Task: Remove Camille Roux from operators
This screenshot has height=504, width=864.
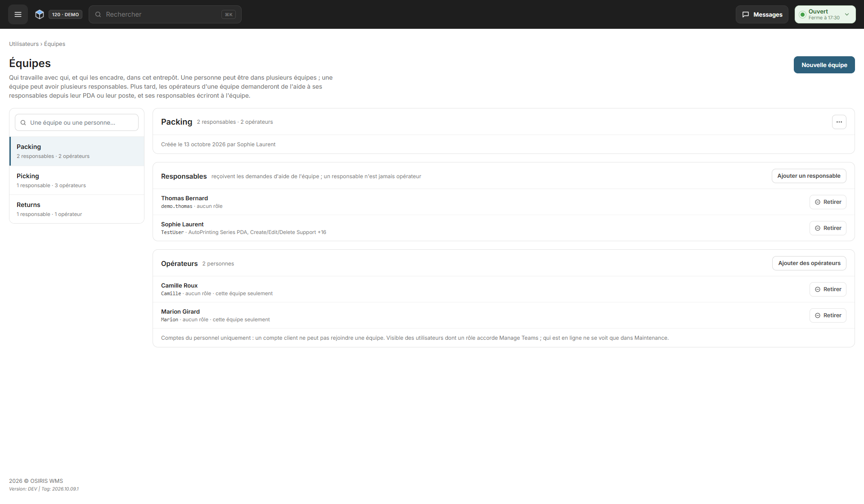Action: 828,289
